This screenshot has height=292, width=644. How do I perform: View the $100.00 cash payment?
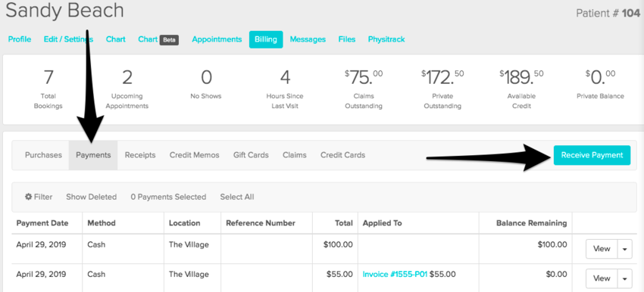(602, 249)
